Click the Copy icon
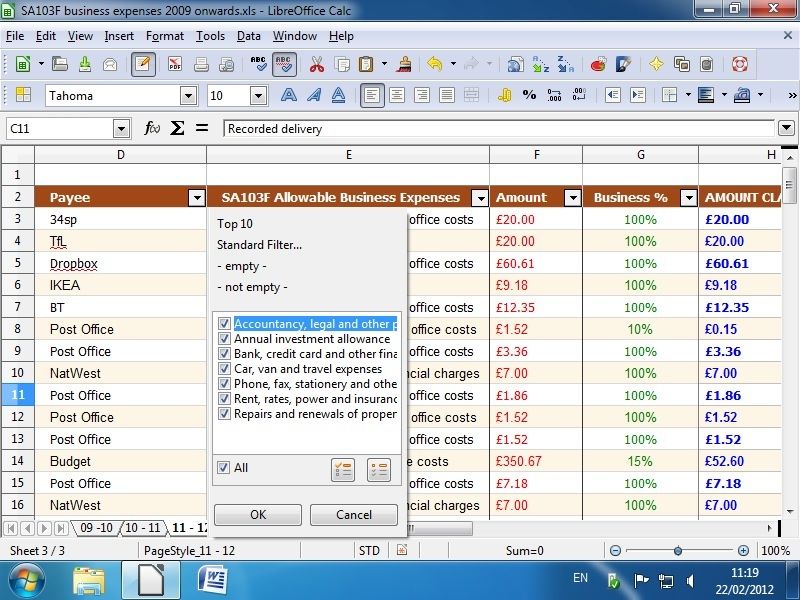The image size is (800, 600). (342, 64)
